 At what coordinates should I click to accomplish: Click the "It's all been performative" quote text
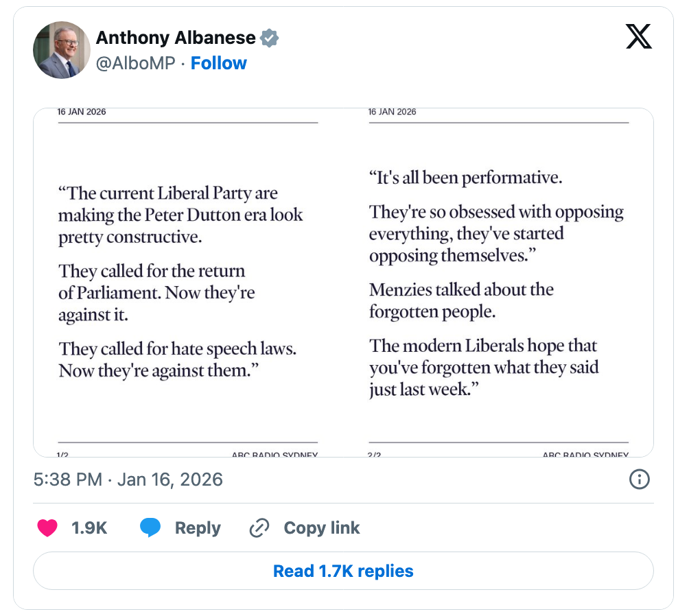tap(465, 178)
